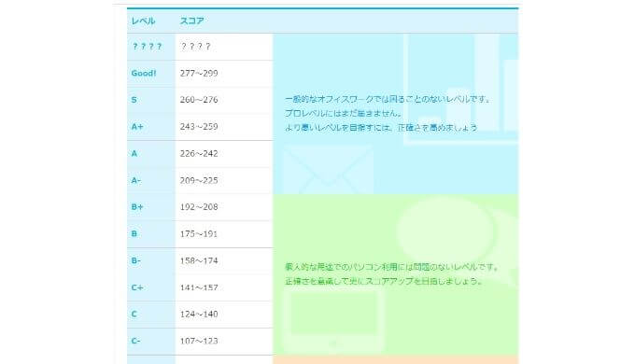Click the monitor icon in green panel
635x364 pixels.
pos(333,321)
